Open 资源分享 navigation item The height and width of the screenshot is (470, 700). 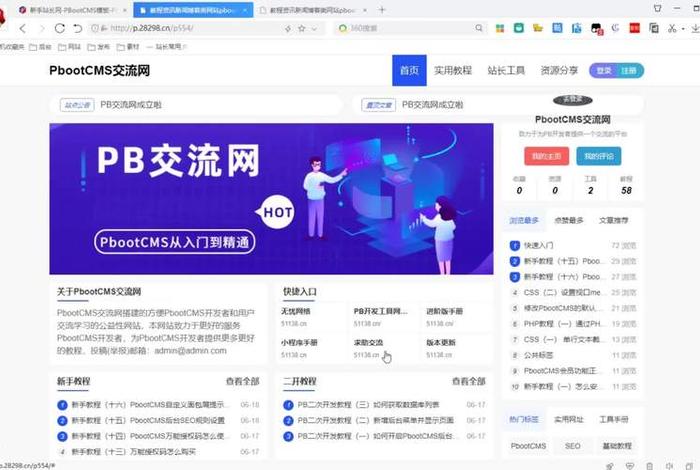[559, 71]
